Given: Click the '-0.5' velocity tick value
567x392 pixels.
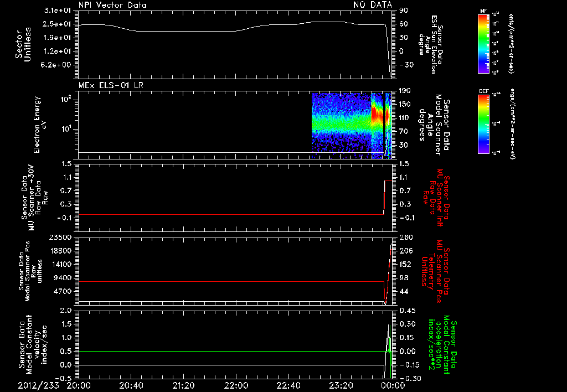Looking at the screenshot, I should coord(64,378).
